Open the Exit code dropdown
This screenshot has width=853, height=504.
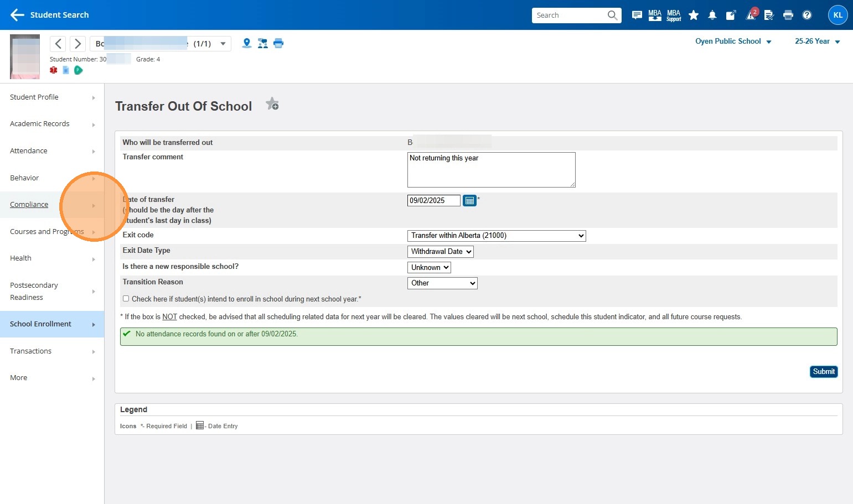[496, 236]
